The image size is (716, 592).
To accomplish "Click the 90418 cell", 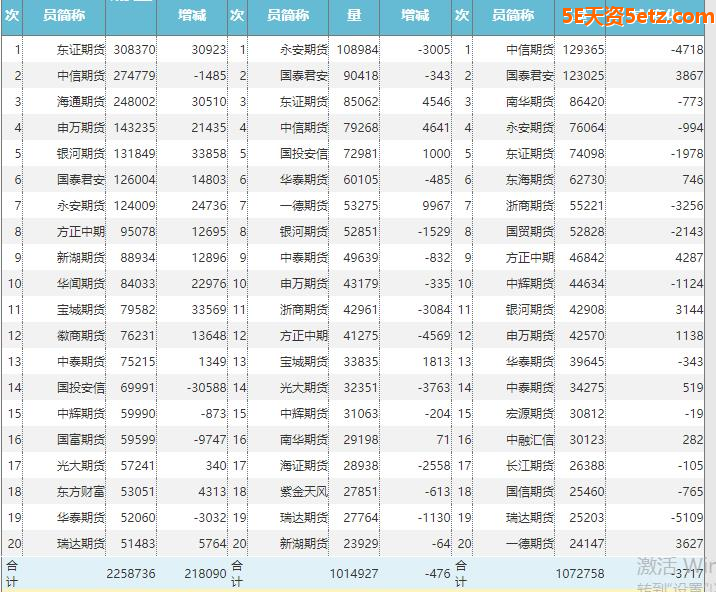I will pos(361,75).
